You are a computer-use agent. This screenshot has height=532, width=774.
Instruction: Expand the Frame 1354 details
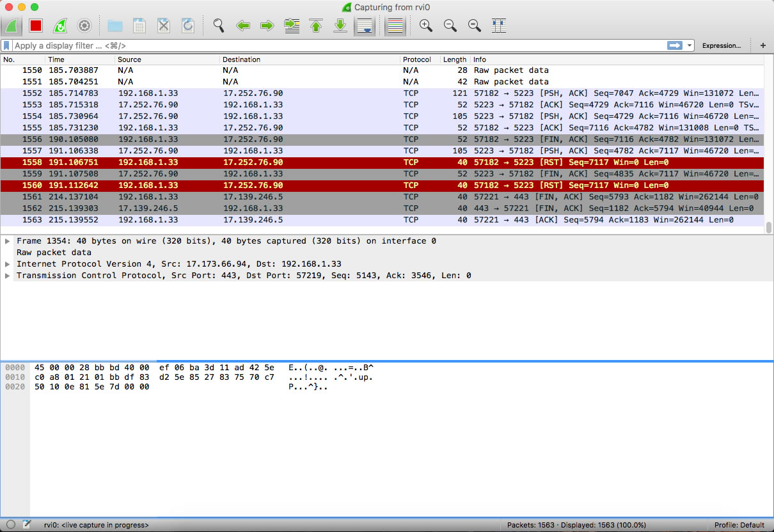8,241
